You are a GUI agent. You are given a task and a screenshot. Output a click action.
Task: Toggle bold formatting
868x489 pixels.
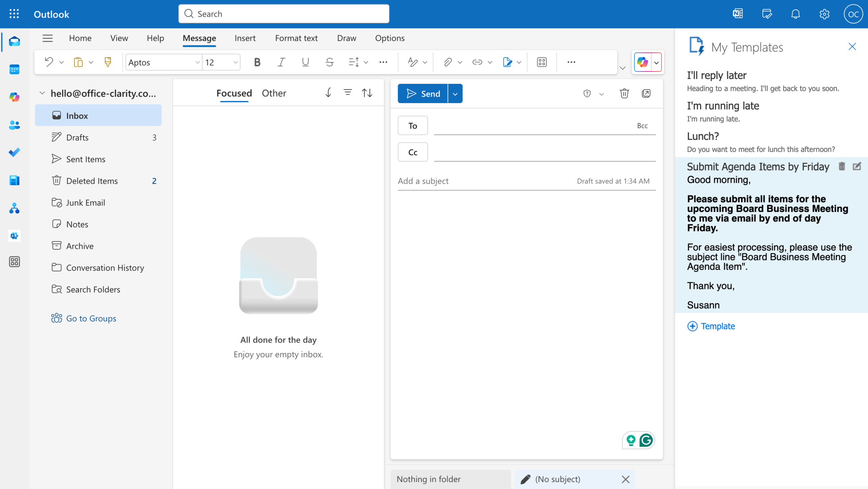point(257,62)
